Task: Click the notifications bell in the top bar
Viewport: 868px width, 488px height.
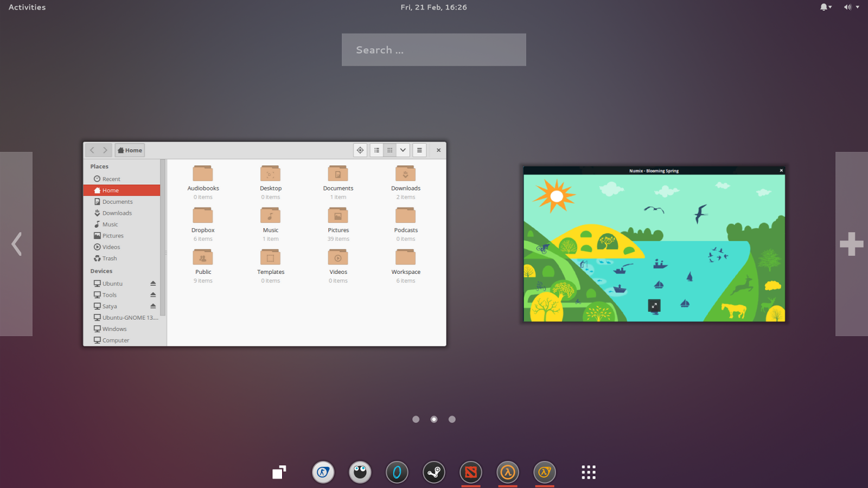Action: click(824, 7)
